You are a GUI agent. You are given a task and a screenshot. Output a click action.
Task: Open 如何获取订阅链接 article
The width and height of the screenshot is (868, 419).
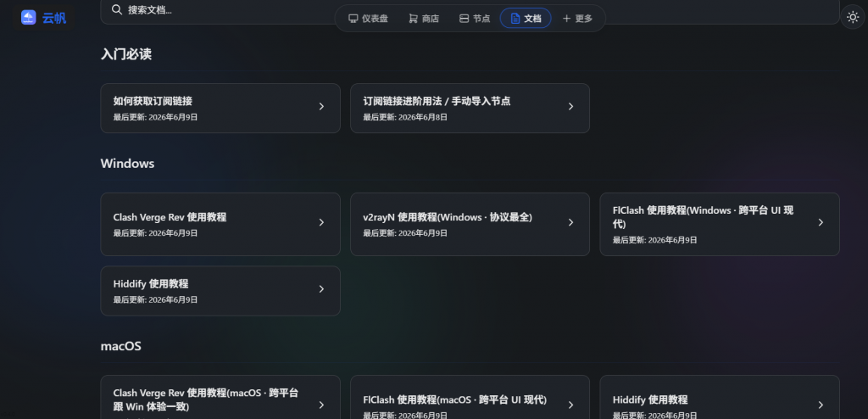[x=220, y=108]
